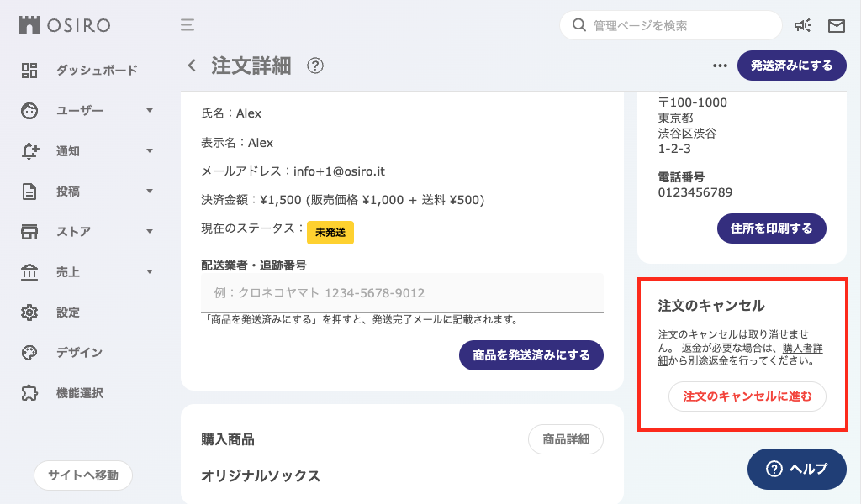861x504 pixels.
Task: Click the hamburger menu at the top
Action: tap(187, 25)
